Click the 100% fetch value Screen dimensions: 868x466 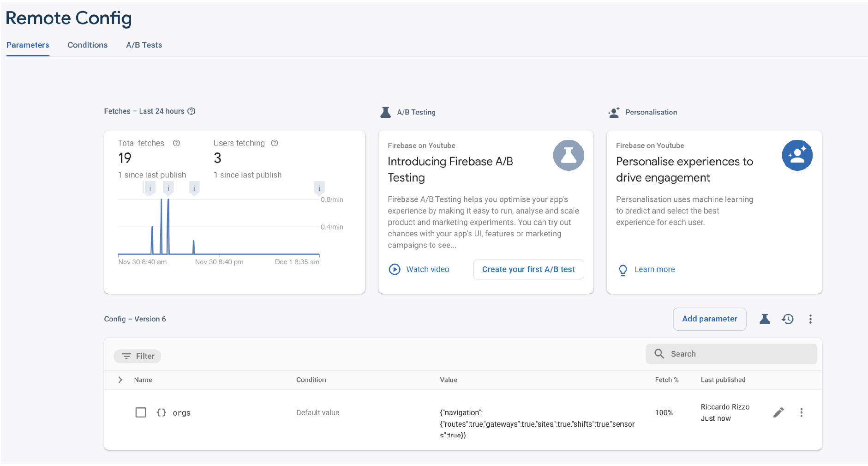click(664, 412)
